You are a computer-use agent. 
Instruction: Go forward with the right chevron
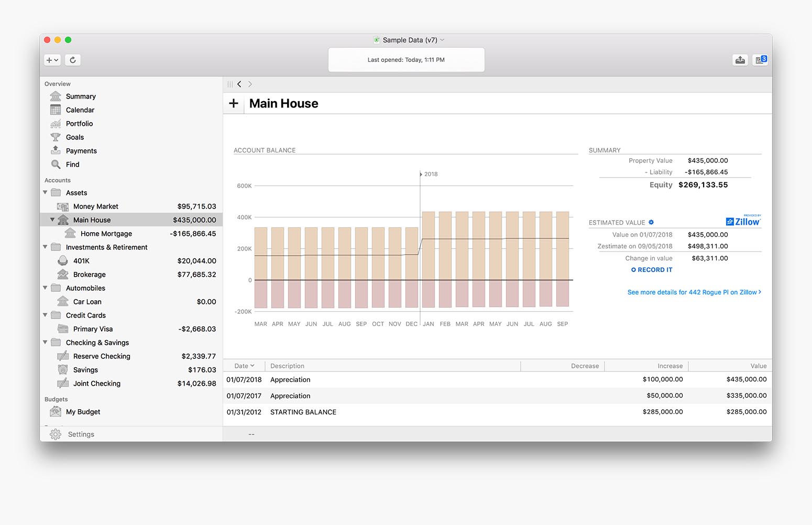pyautogui.click(x=250, y=84)
